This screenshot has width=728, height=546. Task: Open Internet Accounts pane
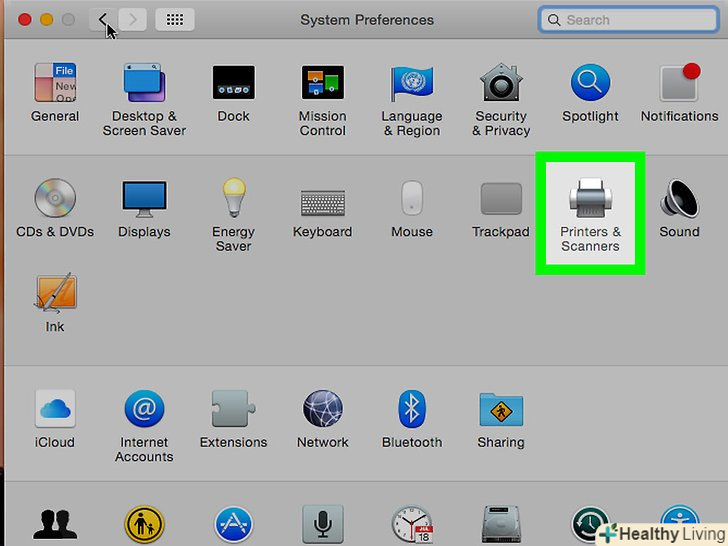click(144, 426)
